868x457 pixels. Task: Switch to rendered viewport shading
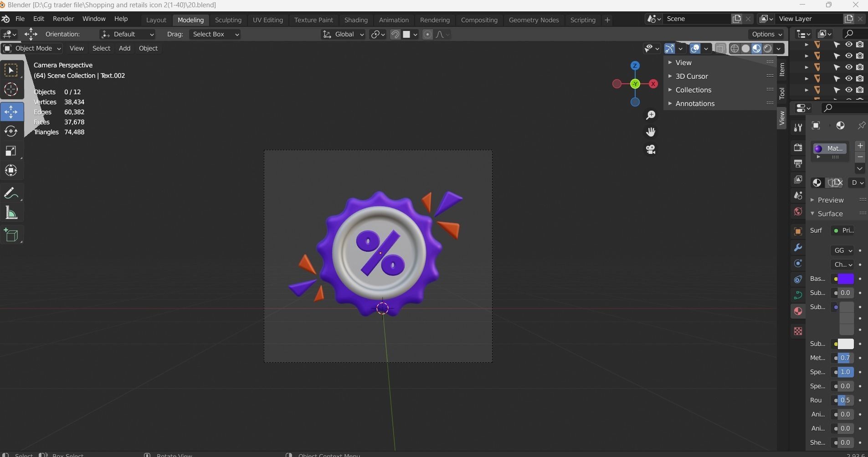click(768, 48)
